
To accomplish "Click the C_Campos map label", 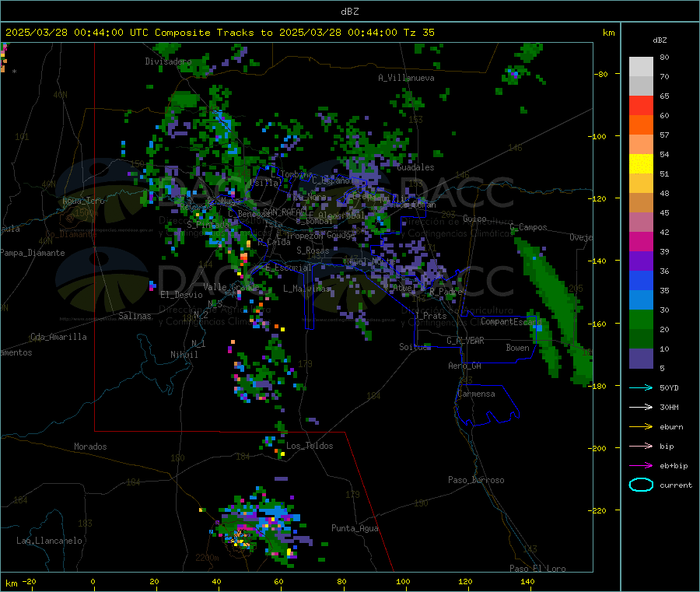I will pos(528,227).
